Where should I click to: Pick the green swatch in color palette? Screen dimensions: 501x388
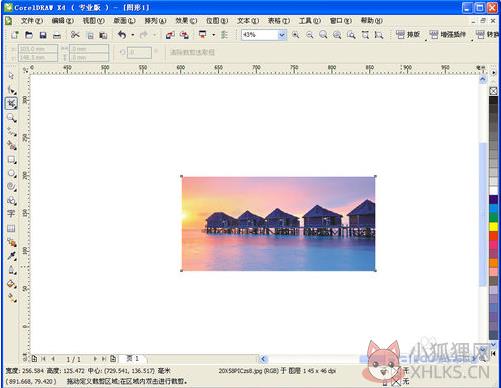pyautogui.click(x=493, y=217)
